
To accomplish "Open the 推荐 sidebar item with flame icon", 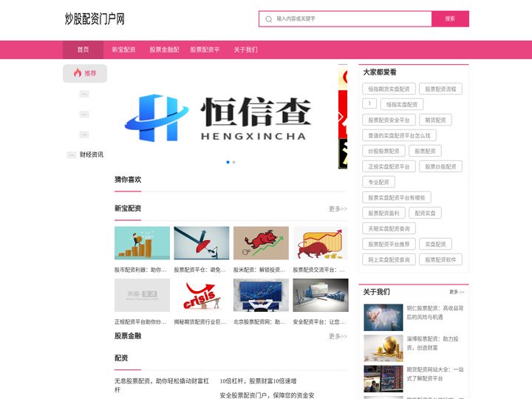I will tap(85, 73).
